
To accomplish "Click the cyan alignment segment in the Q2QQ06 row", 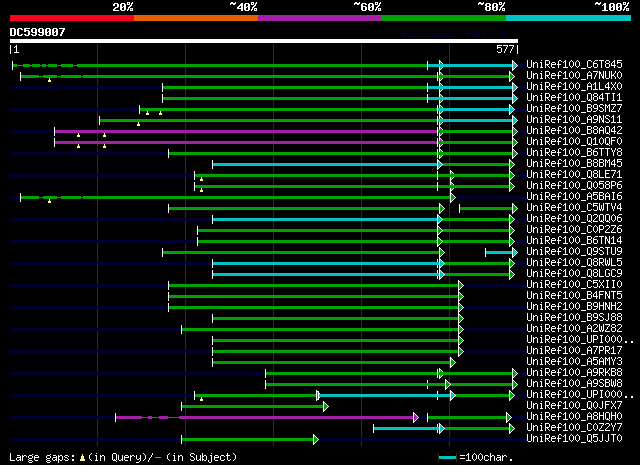I will (x=327, y=220).
